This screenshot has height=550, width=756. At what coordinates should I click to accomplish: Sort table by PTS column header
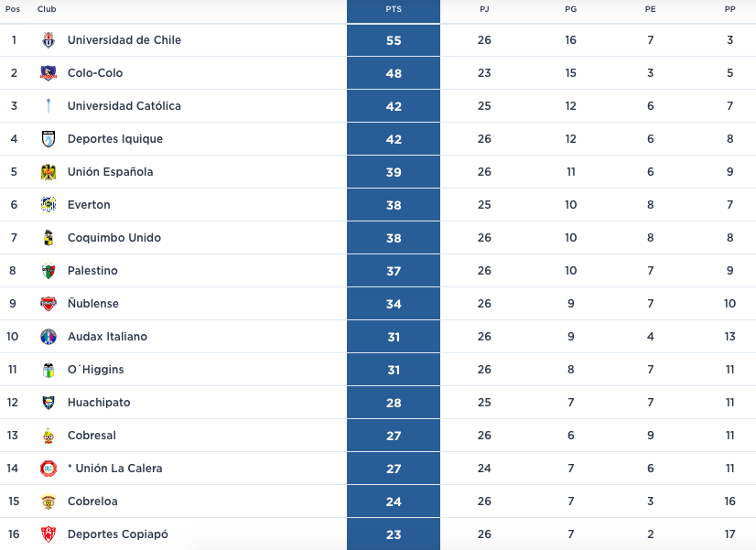point(394,9)
